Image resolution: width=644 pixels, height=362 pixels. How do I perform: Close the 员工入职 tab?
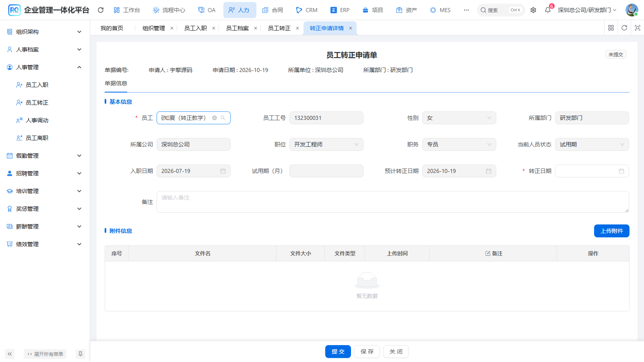click(214, 28)
